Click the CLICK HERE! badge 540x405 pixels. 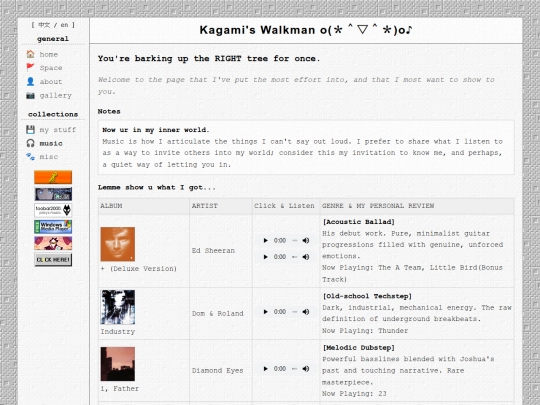[x=53, y=259]
